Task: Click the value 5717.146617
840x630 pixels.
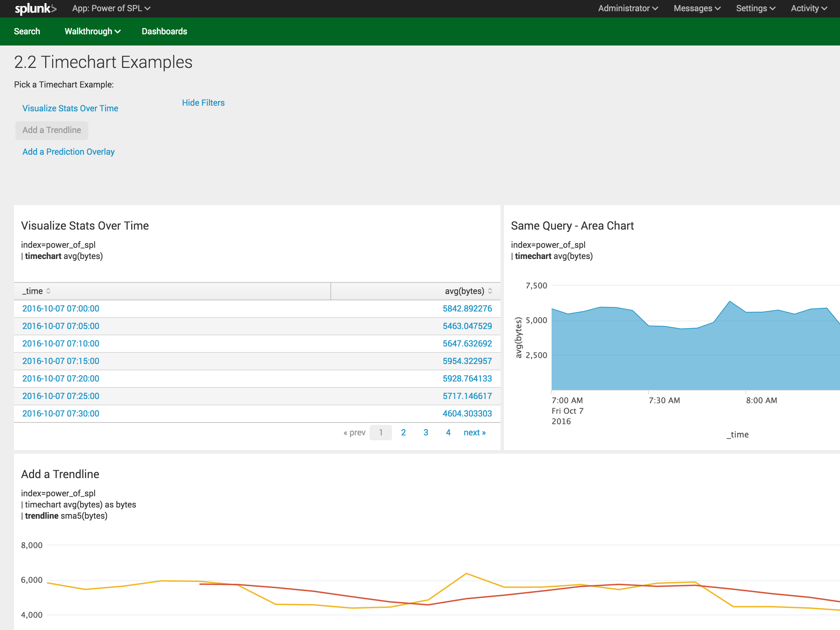Action: click(467, 396)
